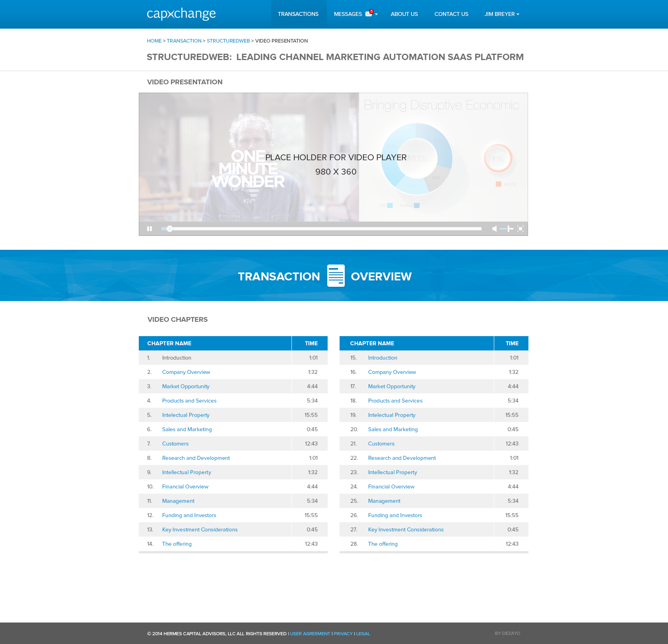This screenshot has height=644, width=668.
Task: Open chapter 9 Intellectual Property
Action: pos(186,472)
